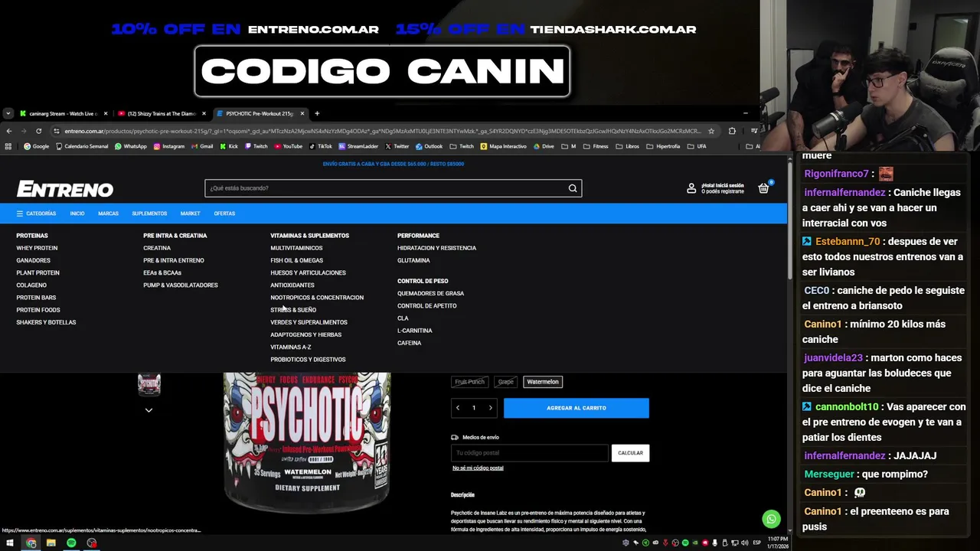Click the Windows Start button
Viewport: 980px width, 551px height.
(x=10, y=543)
